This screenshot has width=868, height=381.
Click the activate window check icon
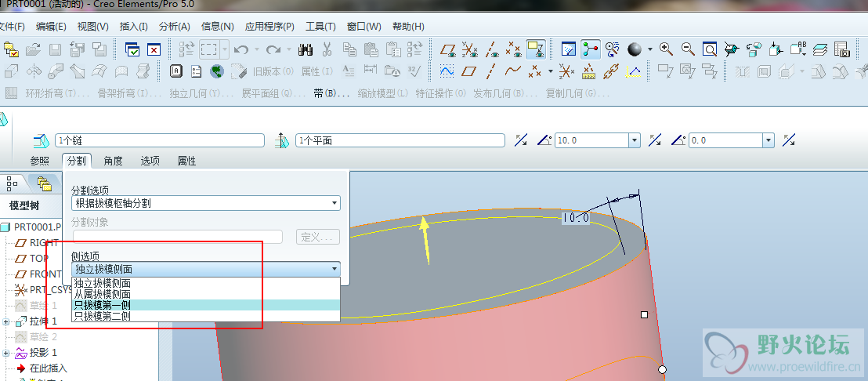133,50
